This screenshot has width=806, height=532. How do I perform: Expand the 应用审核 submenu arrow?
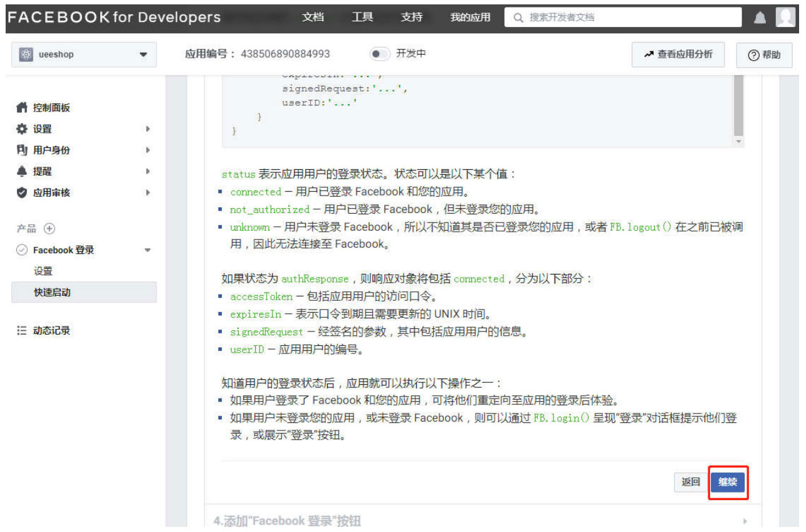point(148,193)
